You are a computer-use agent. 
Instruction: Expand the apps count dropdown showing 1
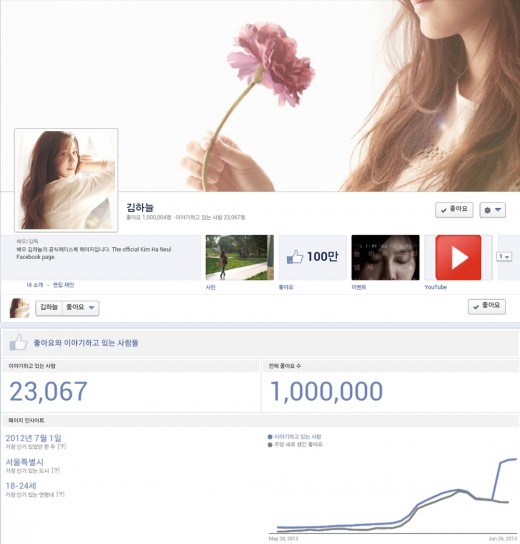tap(504, 257)
